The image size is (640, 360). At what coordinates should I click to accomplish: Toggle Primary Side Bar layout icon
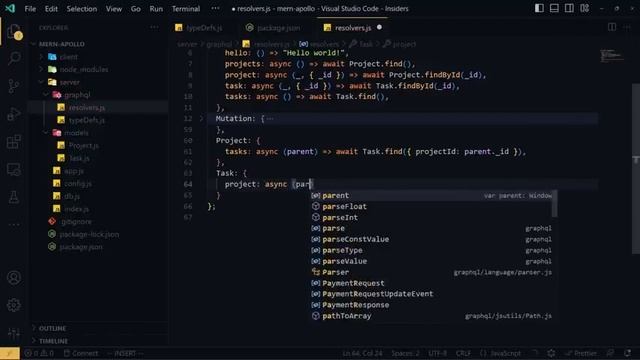coord(539,8)
